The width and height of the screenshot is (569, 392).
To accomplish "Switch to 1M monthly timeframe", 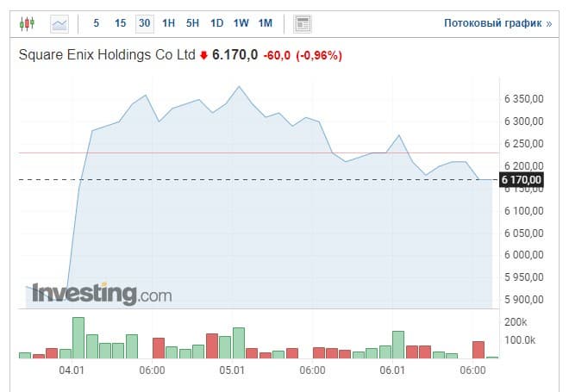I will [x=265, y=23].
